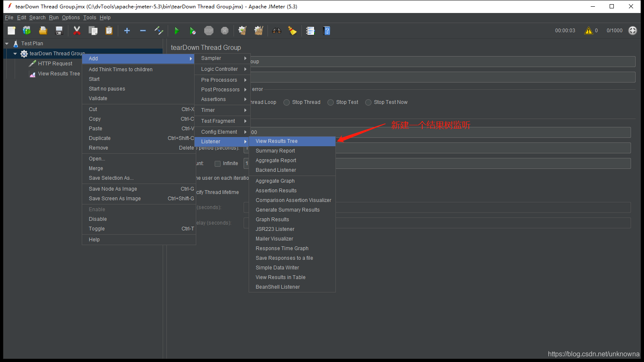644x362 pixels.
Task: Toggle the Infinite loop checkbox
Action: click(218, 163)
